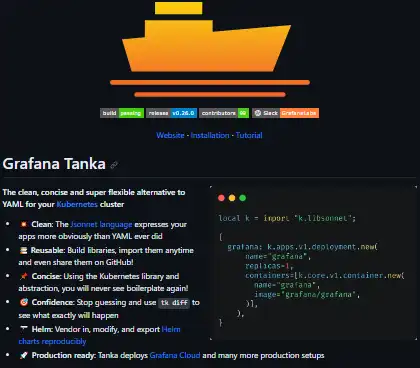Follow the Jsonnet language link
The width and height of the screenshot is (420, 368).
click(x=101, y=224)
